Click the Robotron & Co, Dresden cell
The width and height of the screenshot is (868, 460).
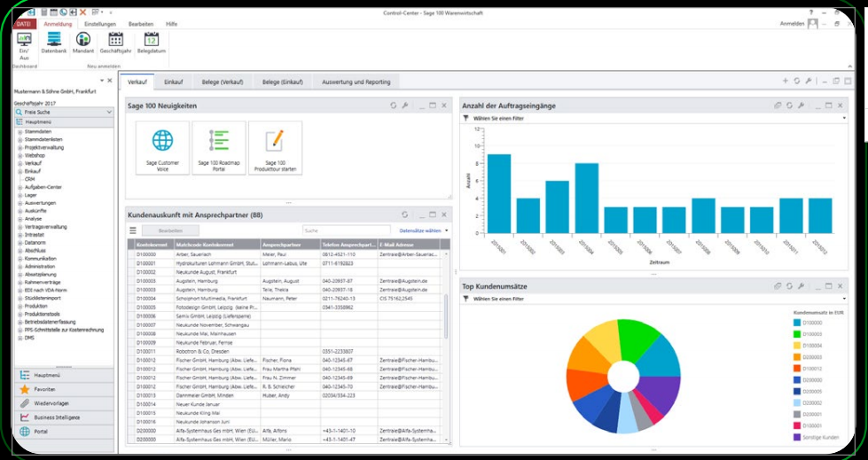pyautogui.click(x=216, y=352)
